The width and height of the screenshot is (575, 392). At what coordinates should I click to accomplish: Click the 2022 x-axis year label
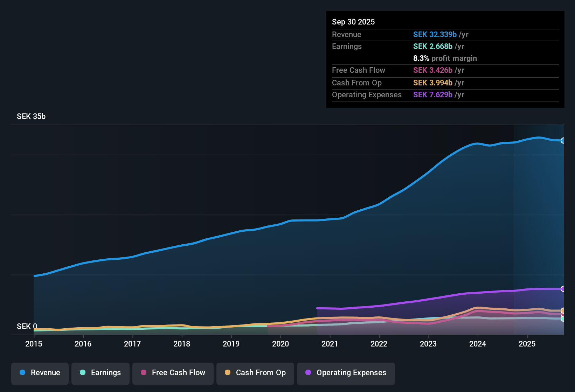[x=379, y=344]
